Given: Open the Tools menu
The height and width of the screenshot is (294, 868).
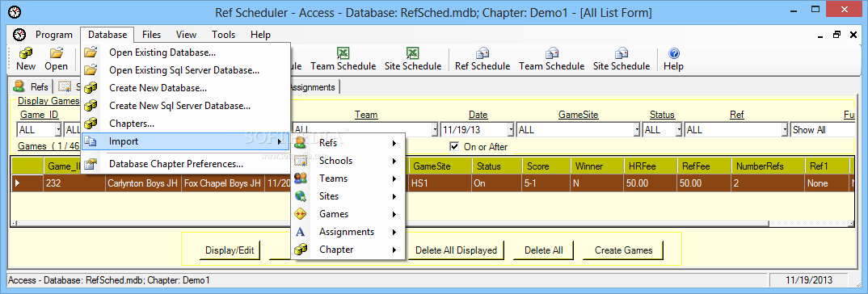Looking at the screenshot, I should 223,35.
